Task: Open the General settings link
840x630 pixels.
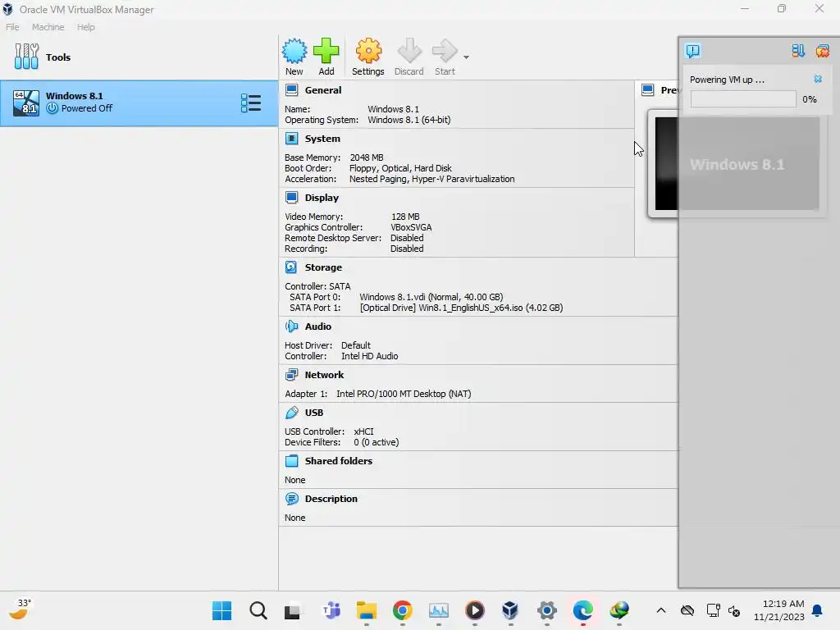Action: pos(323,90)
